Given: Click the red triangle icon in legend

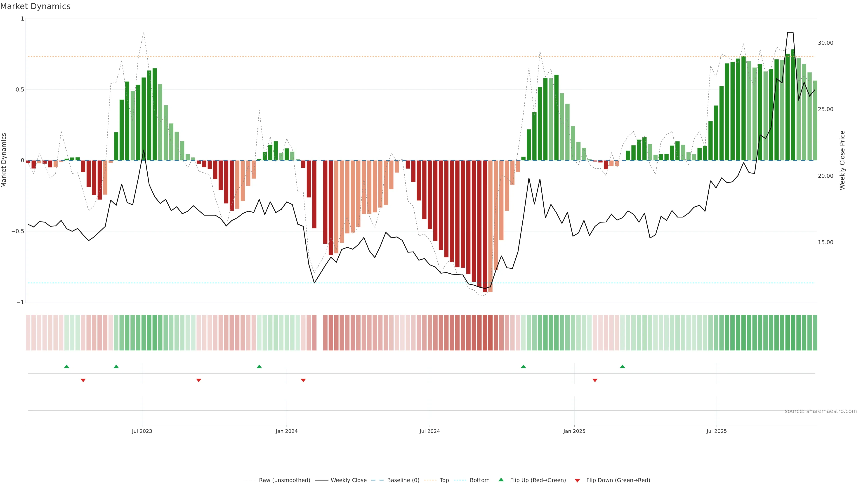Looking at the screenshot, I should [x=577, y=480].
